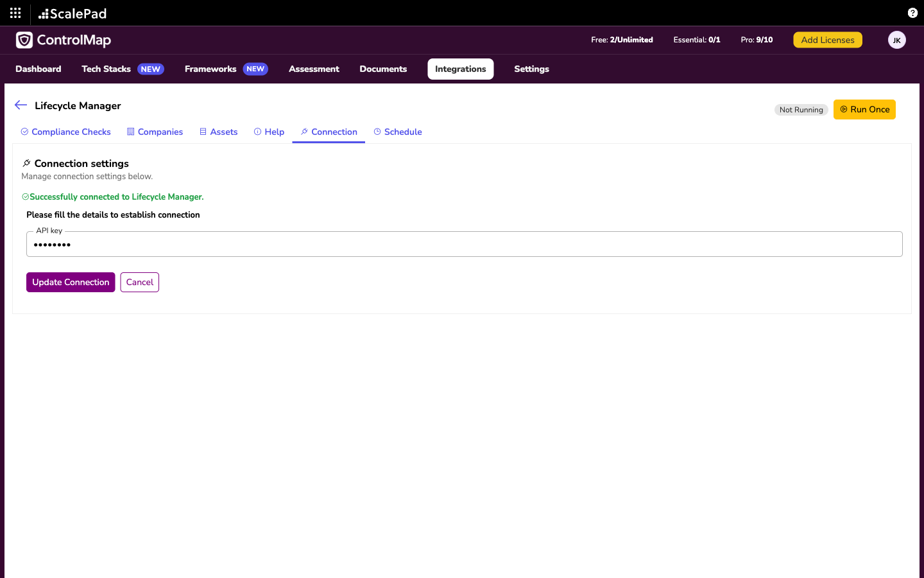This screenshot has height=578, width=924.
Task: Click the ControlMap shield logo
Action: point(24,40)
